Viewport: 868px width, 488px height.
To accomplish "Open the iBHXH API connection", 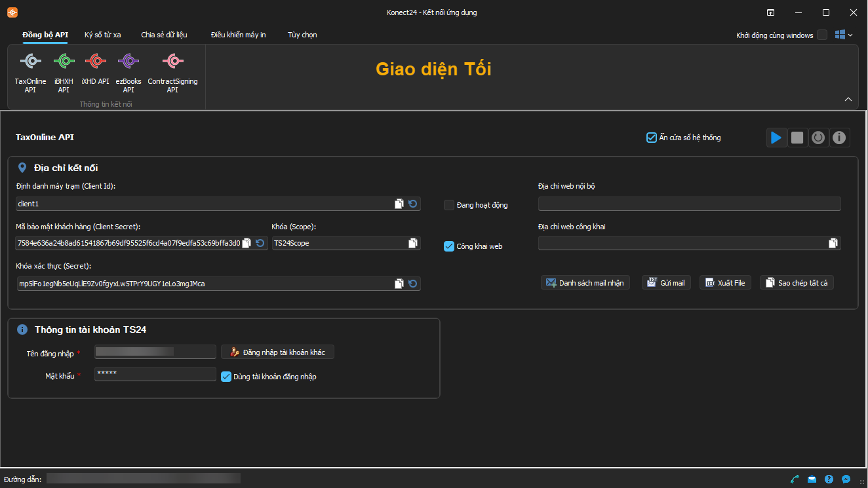I will tap(64, 73).
